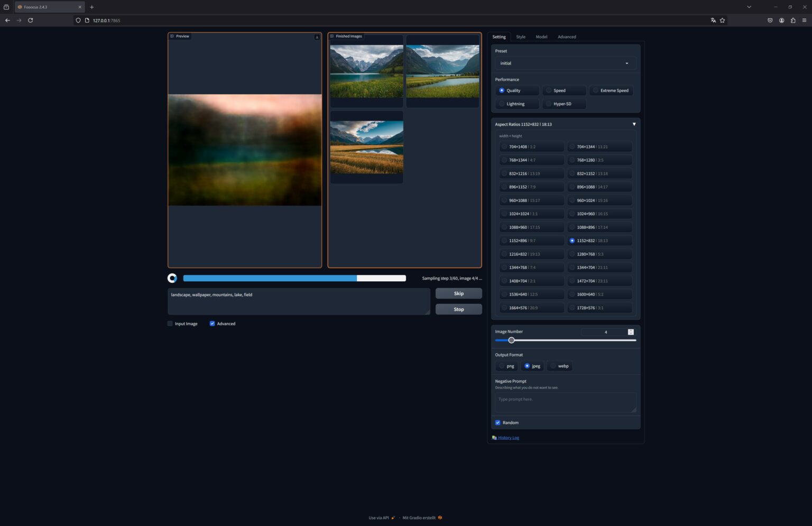Open the History Log link

508,438
